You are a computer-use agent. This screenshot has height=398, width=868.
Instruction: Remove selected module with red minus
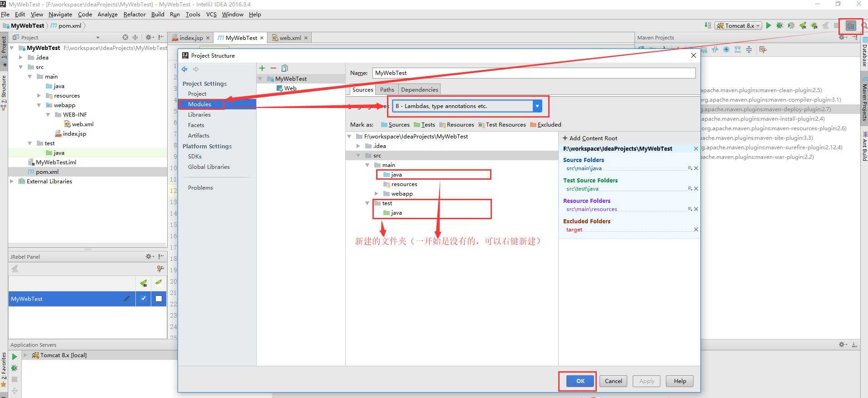pos(273,68)
